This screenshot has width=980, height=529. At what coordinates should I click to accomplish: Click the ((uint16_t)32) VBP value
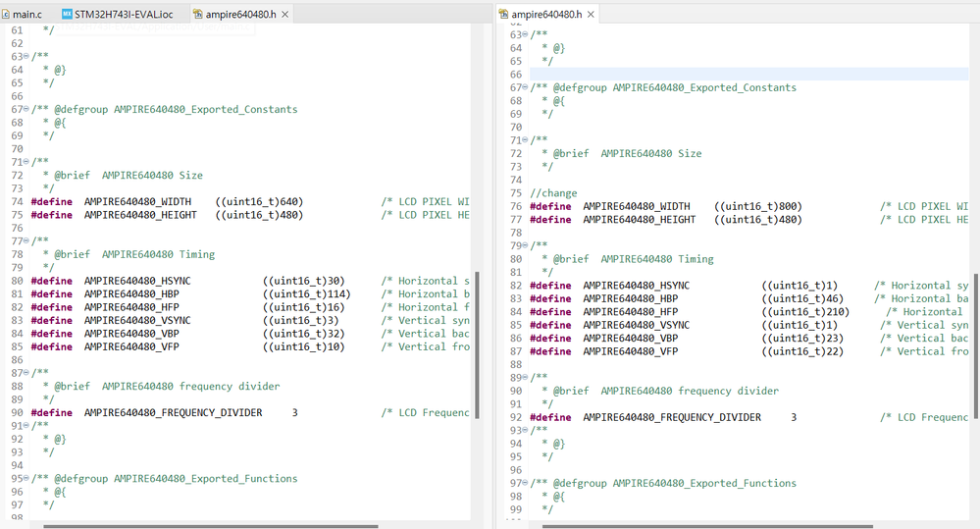click(x=304, y=334)
